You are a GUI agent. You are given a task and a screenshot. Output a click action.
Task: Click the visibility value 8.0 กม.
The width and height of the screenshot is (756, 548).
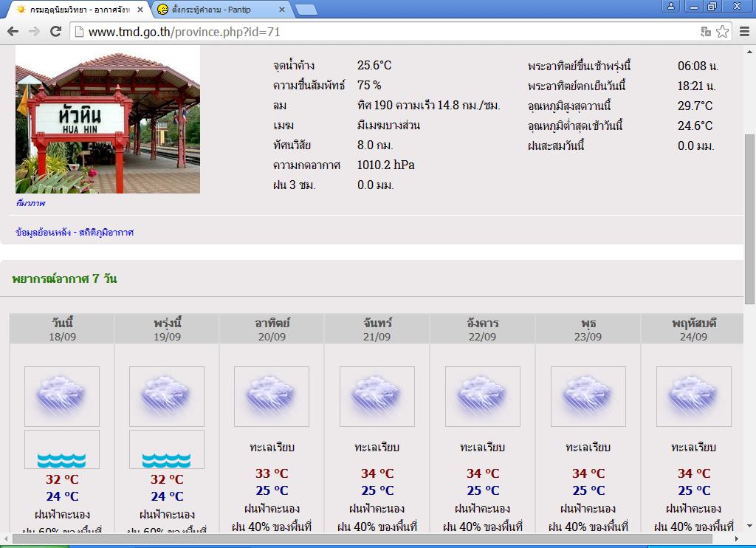point(375,145)
